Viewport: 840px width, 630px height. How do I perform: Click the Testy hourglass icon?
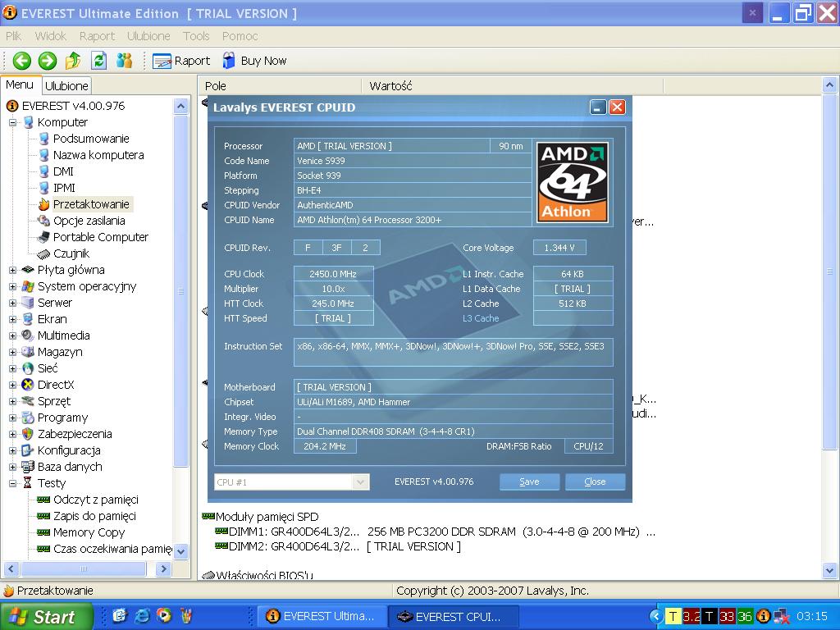point(27,483)
